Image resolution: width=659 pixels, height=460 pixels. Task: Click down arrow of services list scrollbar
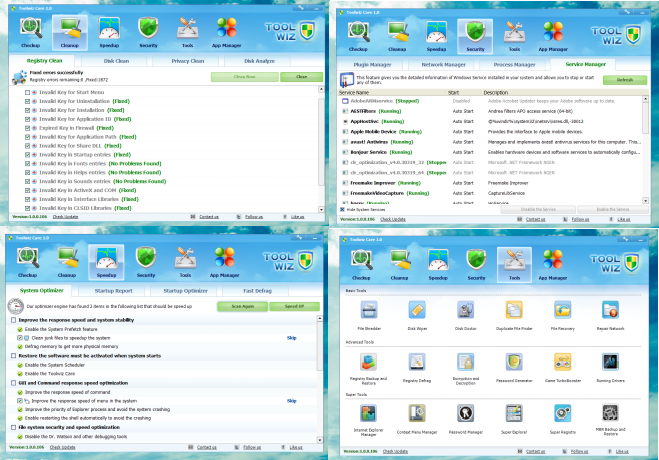pyautogui.click(x=645, y=201)
